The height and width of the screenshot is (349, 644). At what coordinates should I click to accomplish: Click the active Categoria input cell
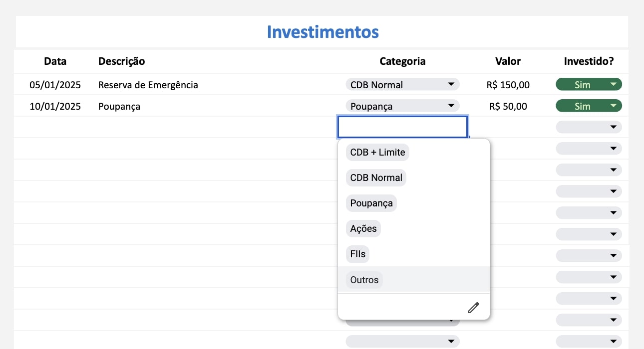pyautogui.click(x=402, y=127)
